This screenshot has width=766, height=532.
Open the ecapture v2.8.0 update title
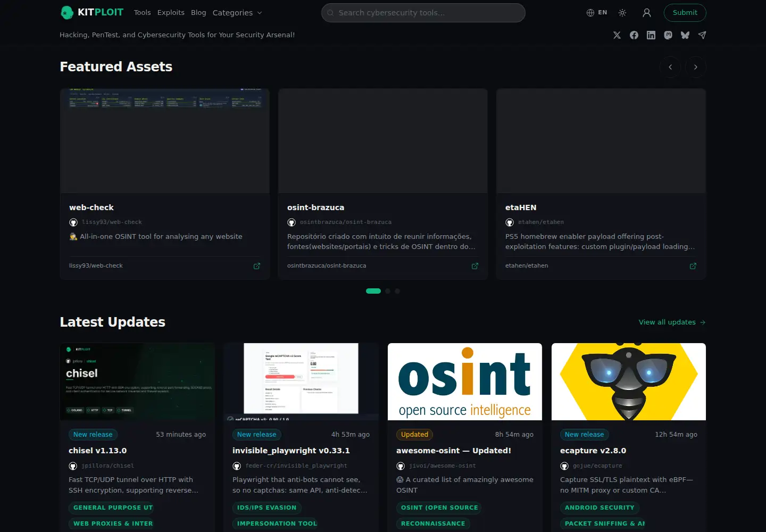click(593, 451)
